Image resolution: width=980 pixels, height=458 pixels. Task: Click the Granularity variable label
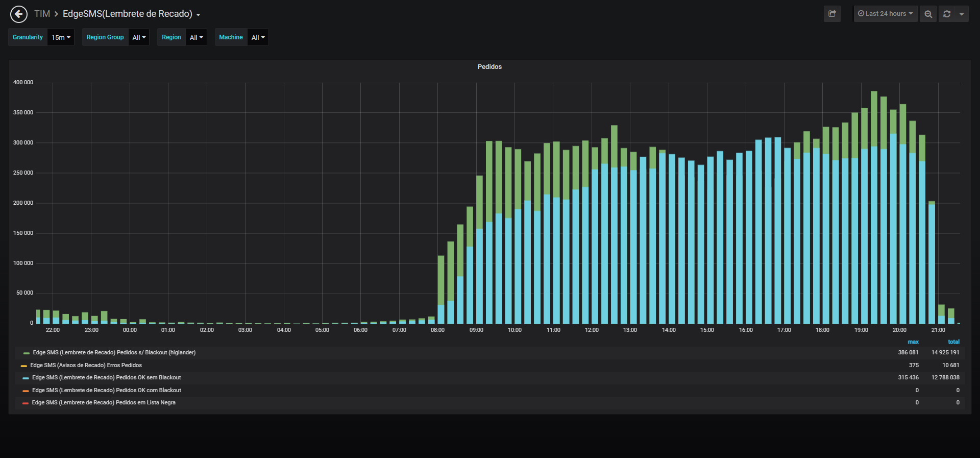coord(28,37)
